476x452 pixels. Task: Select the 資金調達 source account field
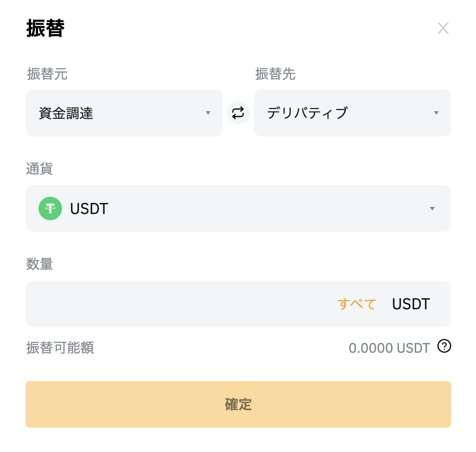[x=124, y=113]
